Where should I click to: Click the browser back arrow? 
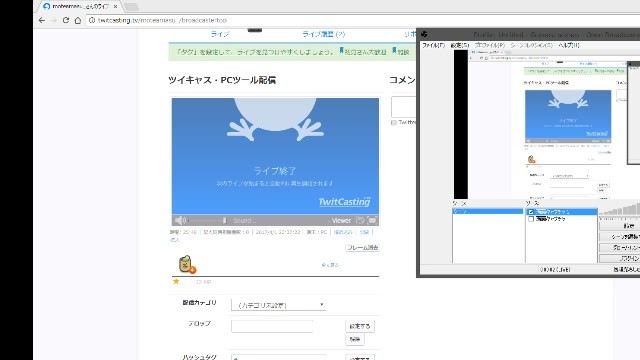click(x=42, y=20)
